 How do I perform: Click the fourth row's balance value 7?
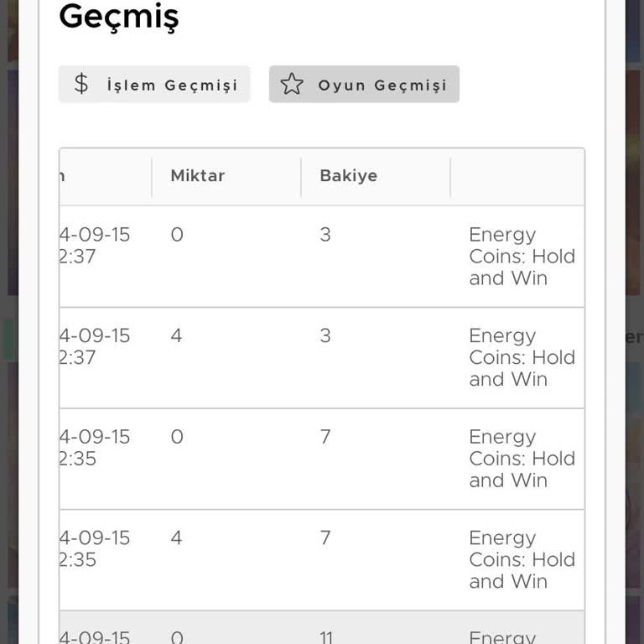pyautogui.click(x=325, y=538)
